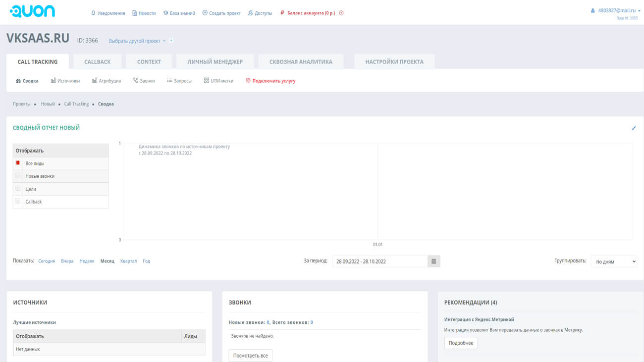Click the phone icon for Звонки

136,81
